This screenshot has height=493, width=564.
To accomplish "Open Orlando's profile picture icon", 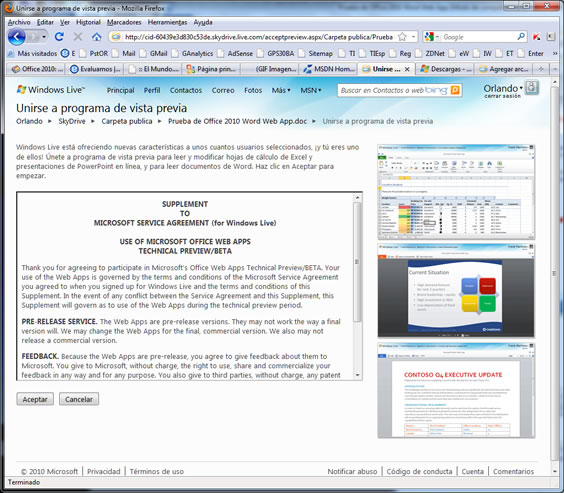I will tap(531, 88).
